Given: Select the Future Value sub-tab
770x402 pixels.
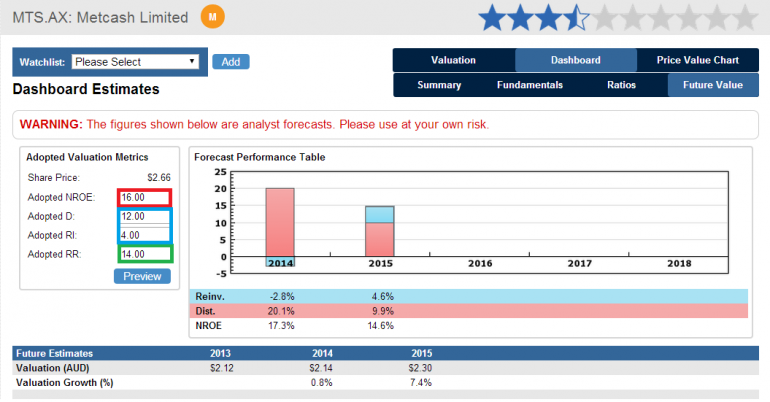Looking at the screenshot, I should click(713, 85).
